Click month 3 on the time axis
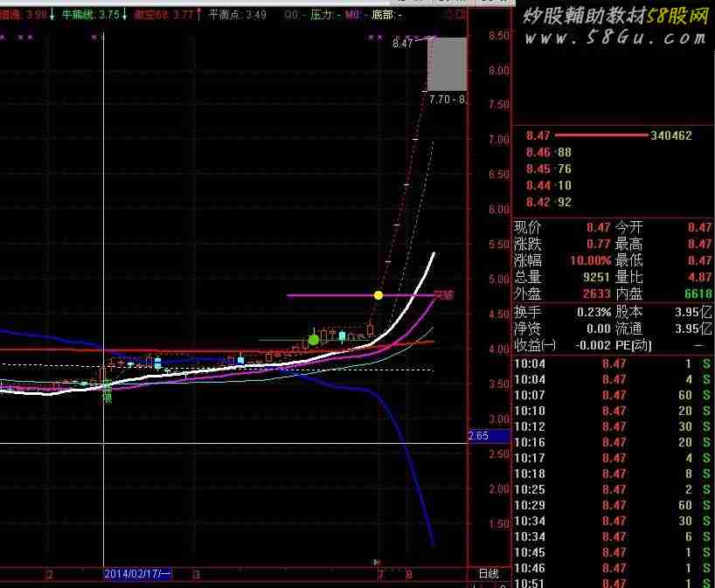 click(x=198, y=575)
